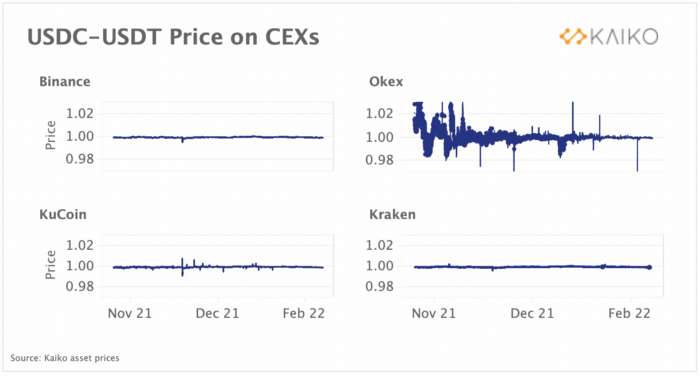
Task: Select the Okex chart title
Action: click(x=386, y=82)
